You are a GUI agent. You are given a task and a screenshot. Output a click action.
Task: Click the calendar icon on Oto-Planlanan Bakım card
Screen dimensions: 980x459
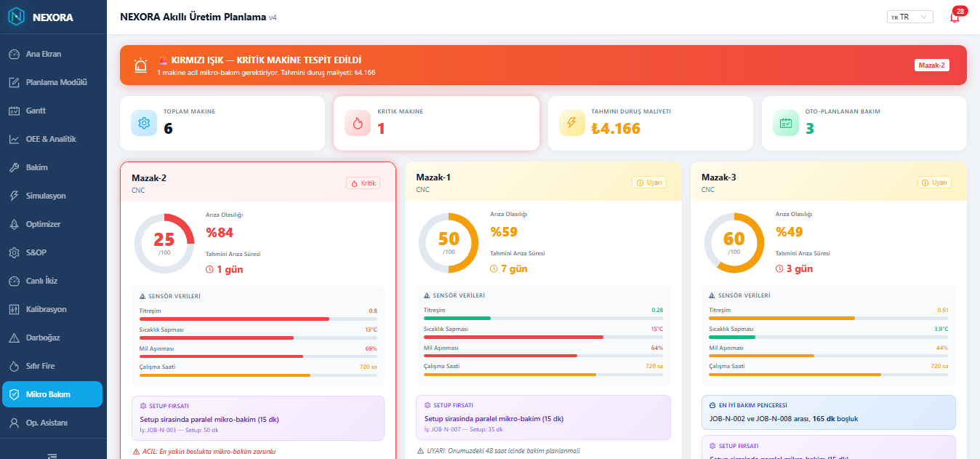[x=786, y=124]
